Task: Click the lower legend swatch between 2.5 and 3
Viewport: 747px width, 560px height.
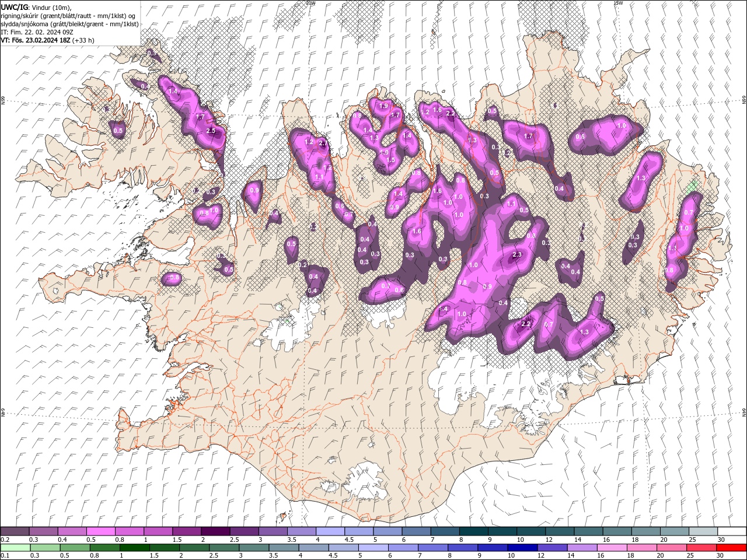Action: click(224, 548)
